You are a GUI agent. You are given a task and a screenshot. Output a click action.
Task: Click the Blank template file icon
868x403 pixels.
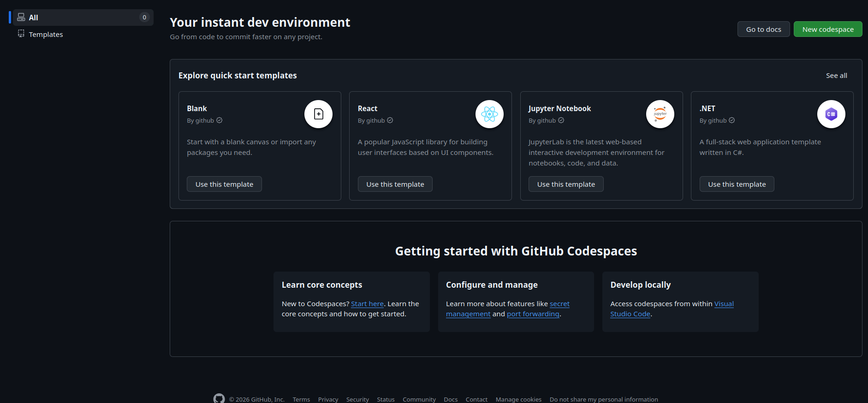[318, 114]
